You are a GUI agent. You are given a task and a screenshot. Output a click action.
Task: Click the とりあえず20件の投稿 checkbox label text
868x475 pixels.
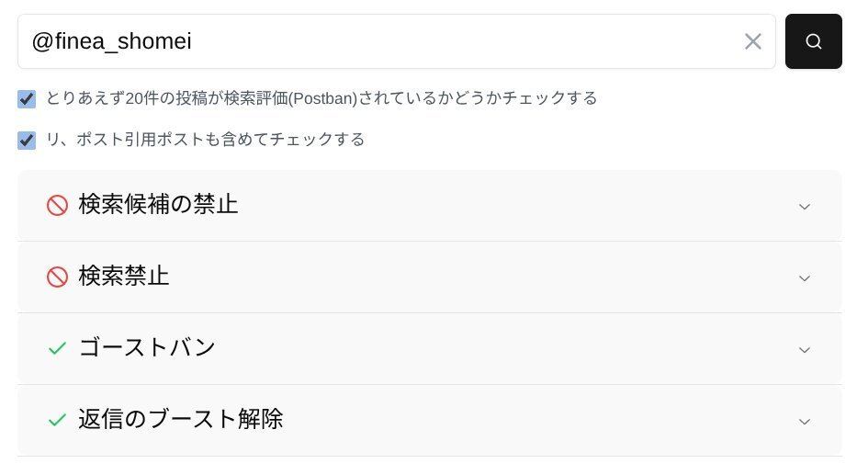321,98
